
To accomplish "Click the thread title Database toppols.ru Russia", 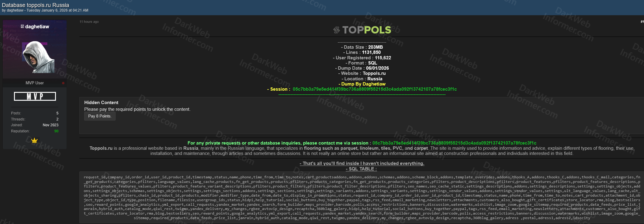I will point(35,5).
